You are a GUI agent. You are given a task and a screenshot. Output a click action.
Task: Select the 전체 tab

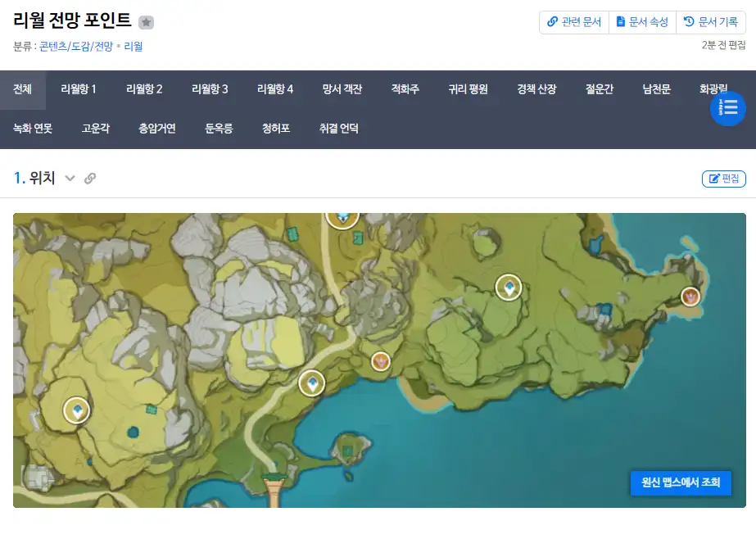23,89
